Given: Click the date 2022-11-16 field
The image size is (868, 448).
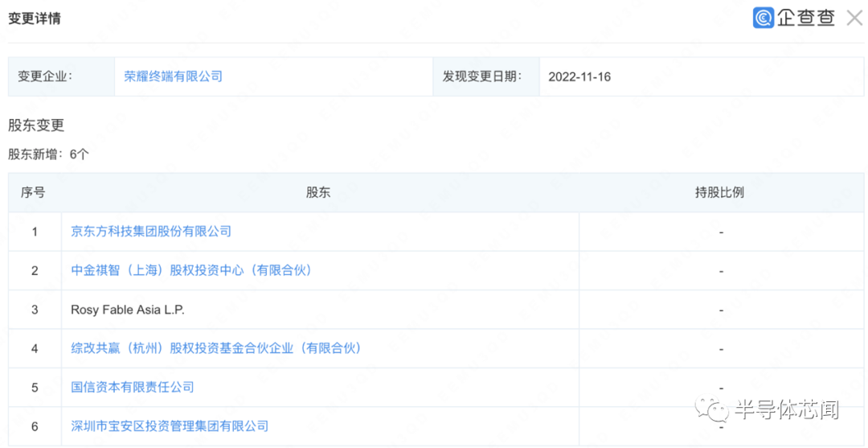Looking at the screenshot, I should coord(579,77).
